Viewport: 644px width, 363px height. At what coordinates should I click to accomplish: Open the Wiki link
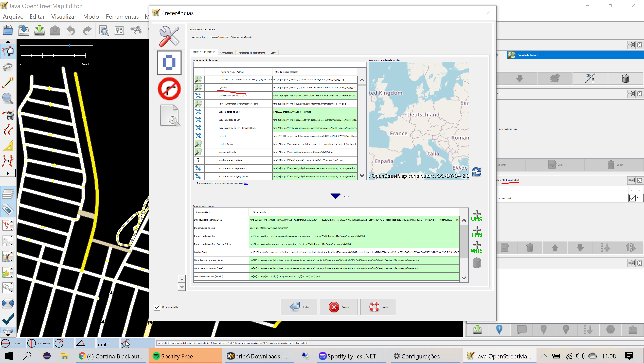246,183
